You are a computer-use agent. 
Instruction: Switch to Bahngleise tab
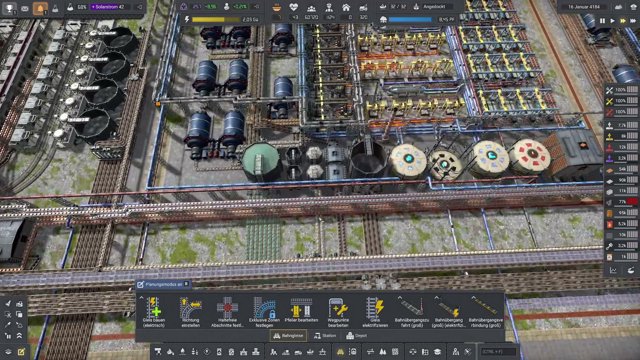pyautogui.click(x=289, y=336)
